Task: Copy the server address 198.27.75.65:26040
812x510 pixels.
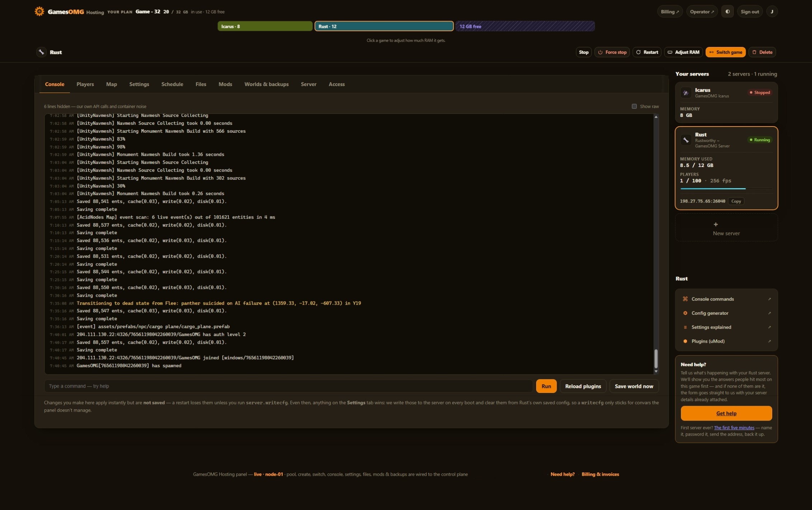Action: 736,201
